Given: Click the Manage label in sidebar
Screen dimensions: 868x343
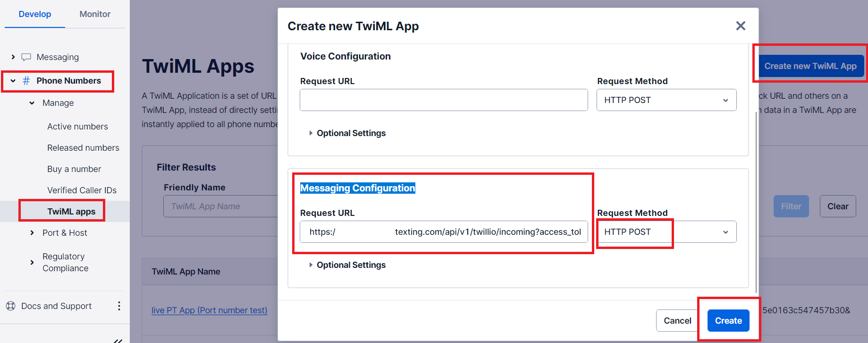Looking at the screenshot, I should (x=58, y=103).
